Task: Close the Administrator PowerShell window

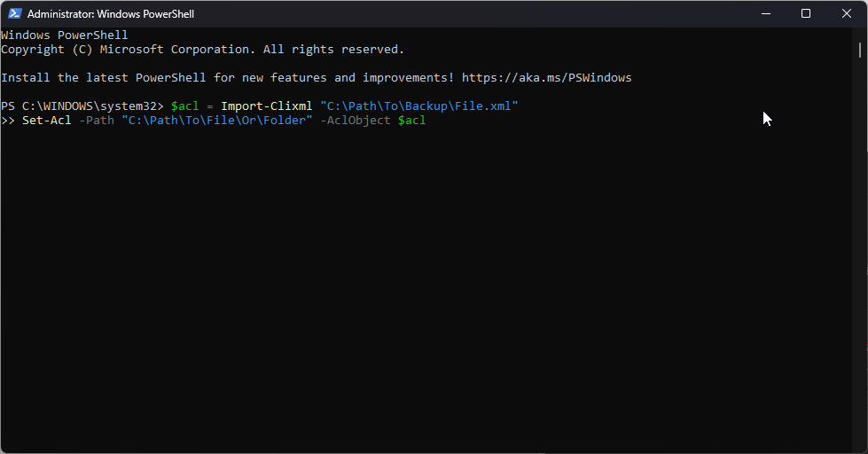Action: [847, 13]
